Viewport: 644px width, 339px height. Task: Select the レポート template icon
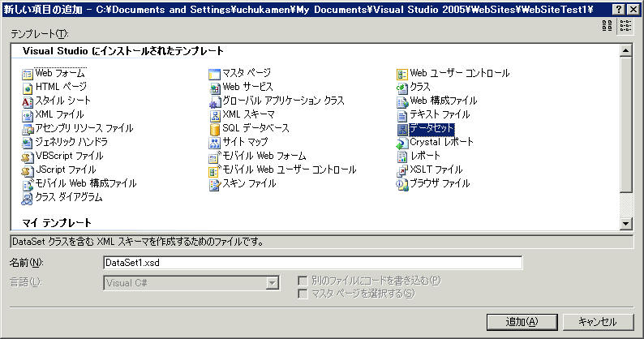[401, 157]
